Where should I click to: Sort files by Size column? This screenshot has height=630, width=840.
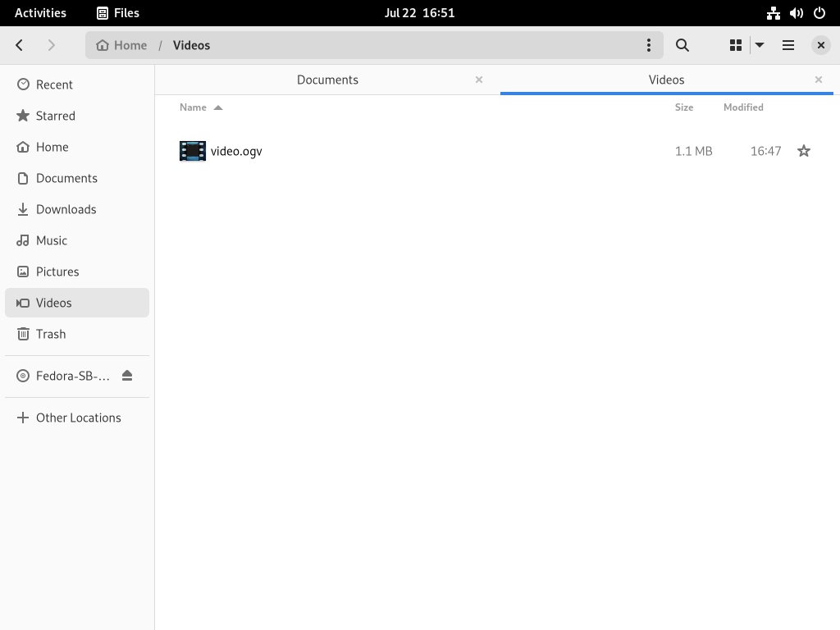[x=684, y=107]
